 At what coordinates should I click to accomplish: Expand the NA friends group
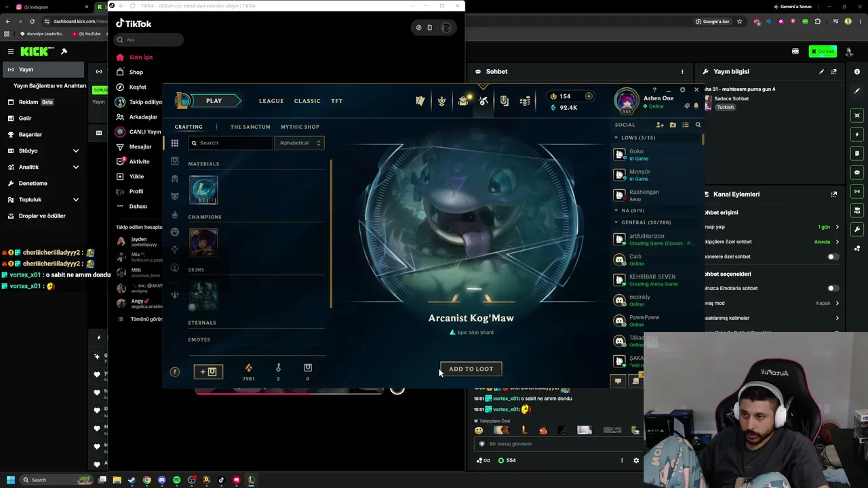click(x=616, y=211)
